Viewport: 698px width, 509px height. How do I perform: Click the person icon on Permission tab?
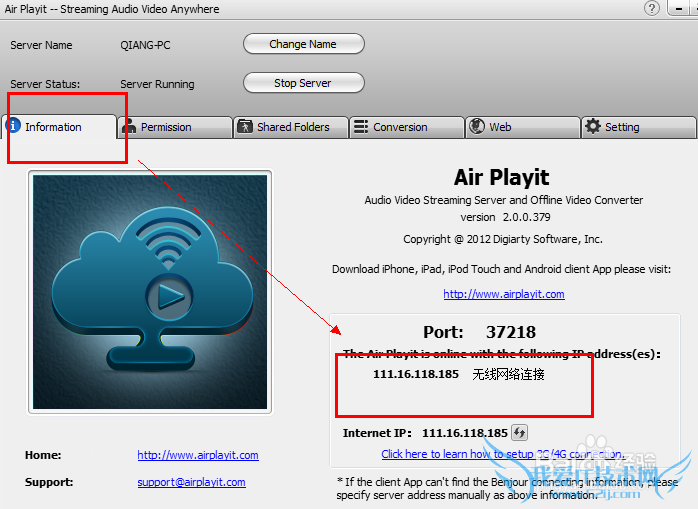point(129,126)
